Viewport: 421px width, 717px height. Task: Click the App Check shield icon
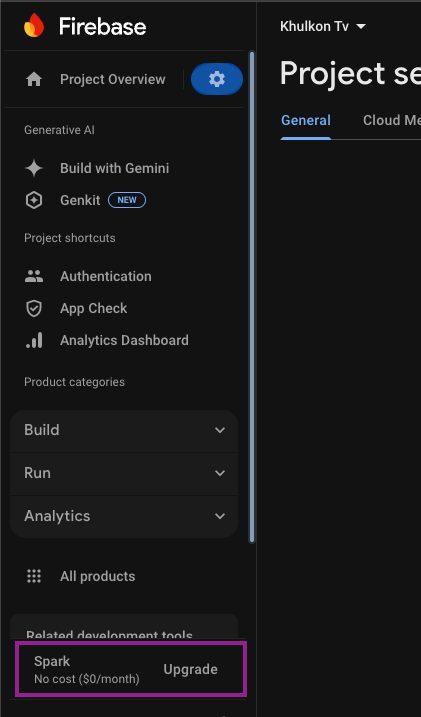[x=34, y=308]
